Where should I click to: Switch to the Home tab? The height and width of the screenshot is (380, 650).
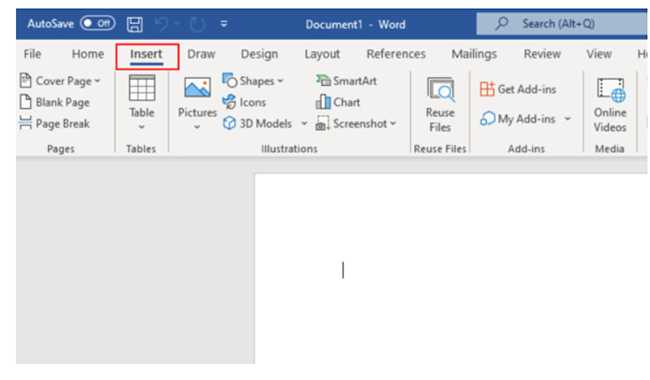coord(88,54)
